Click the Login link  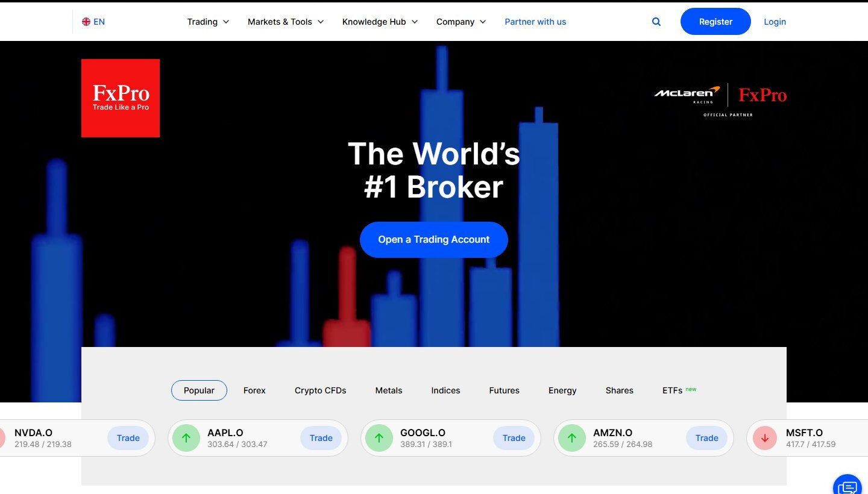[x=775, y=22]
